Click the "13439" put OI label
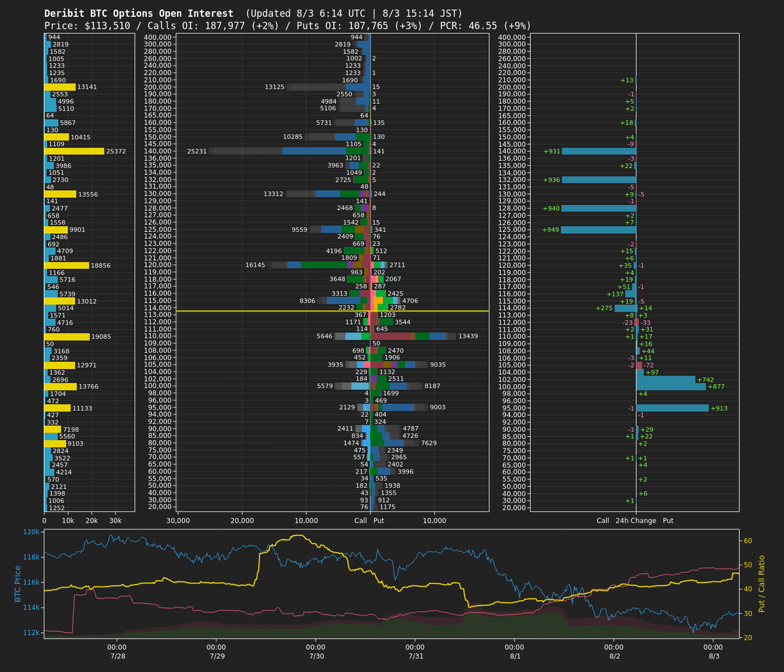 [468, 336]
